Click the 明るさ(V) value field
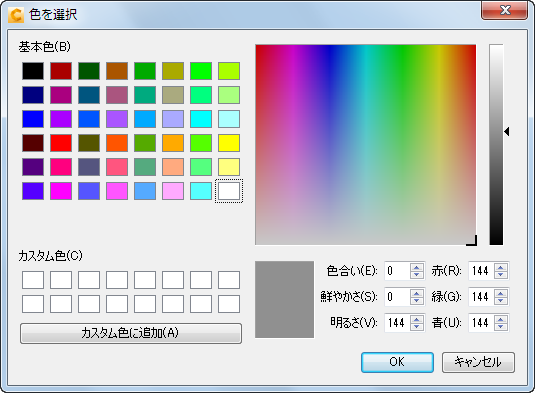Viewport: 535px width, 393px height. point(397,322)
